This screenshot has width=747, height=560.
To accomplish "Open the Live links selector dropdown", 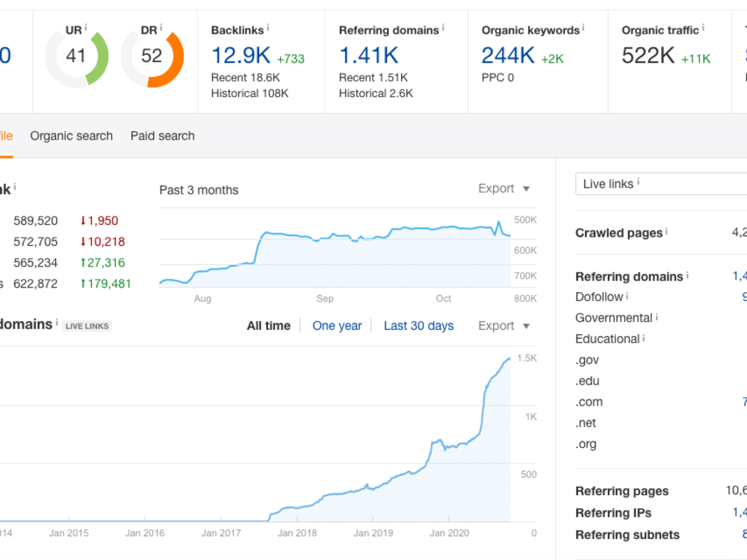I will (661, 184).
